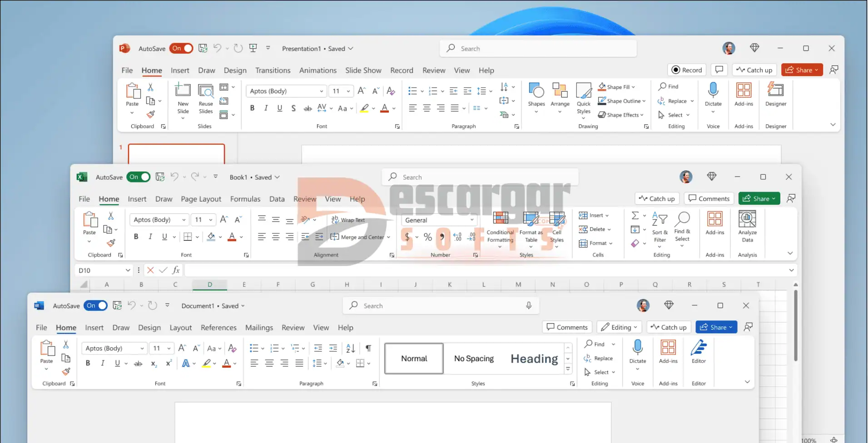This screenshot has width=868, height=443.
Task: Click Clear All Formatting in PowerPoint
Action: [x=391, y=91]
